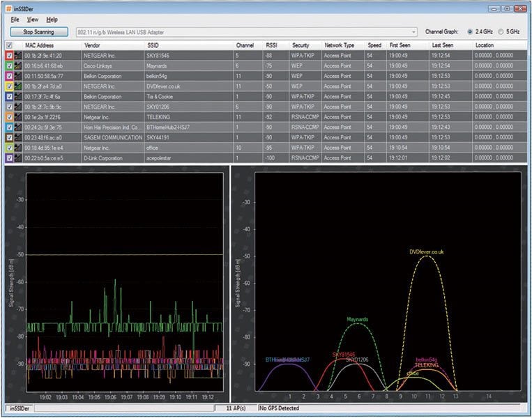Click the signal icon for BTHomeHub2-HSJ7 row
This screenshot has height=418, width=532.
coord(17,127)
